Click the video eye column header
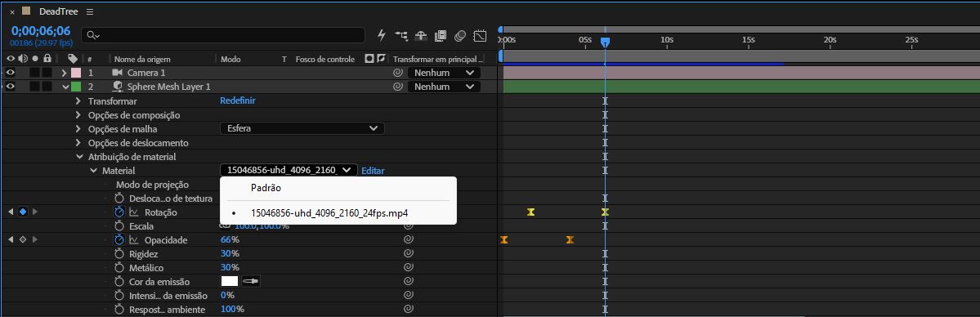The image size is (980, 317). click(x=11, y=59)
